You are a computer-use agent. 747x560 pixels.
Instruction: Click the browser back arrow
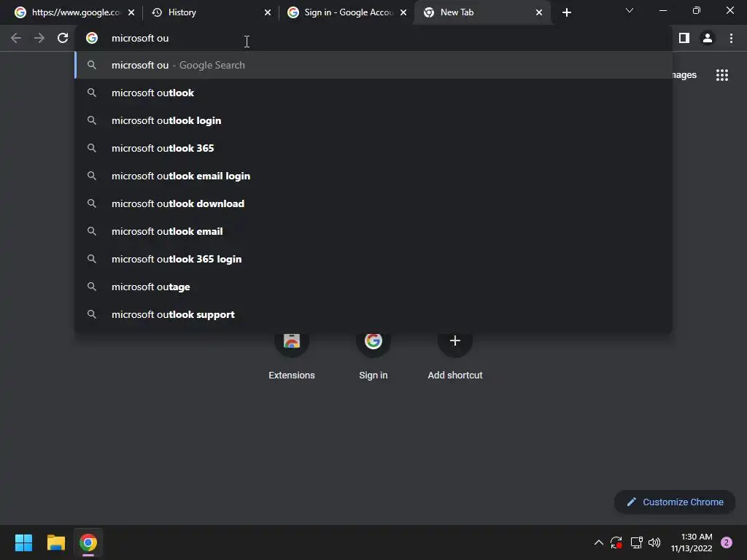point(16,38)
